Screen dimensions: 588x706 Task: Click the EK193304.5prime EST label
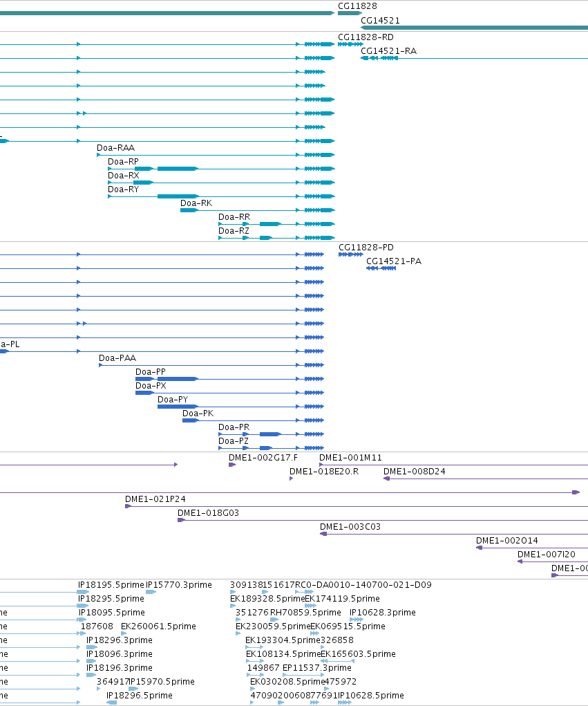click(x=283, y=640)
